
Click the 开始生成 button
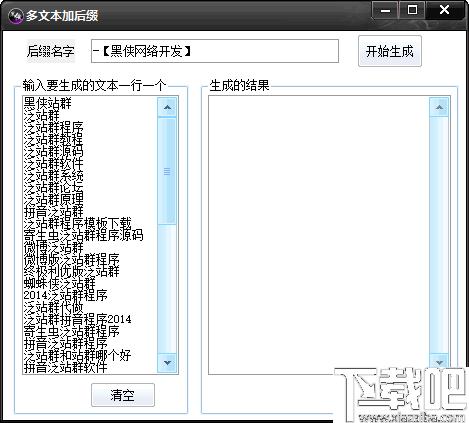tap(390, 51)
